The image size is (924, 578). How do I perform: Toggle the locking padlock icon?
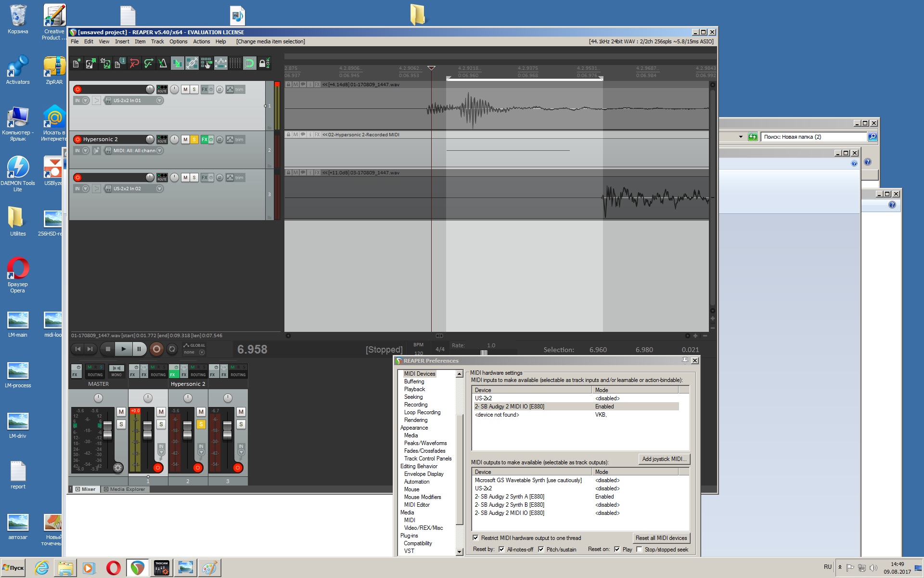click(262, 63)
